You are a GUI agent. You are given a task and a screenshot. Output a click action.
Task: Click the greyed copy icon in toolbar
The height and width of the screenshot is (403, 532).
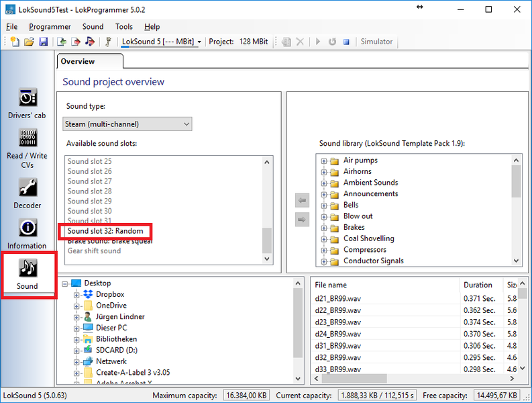click(x=286, y=42)
